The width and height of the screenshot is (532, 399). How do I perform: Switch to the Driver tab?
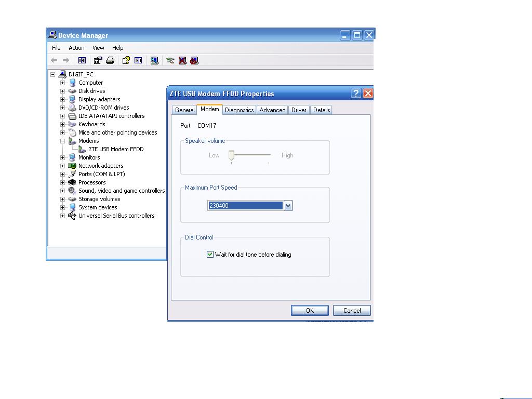[x=299, y=110]
